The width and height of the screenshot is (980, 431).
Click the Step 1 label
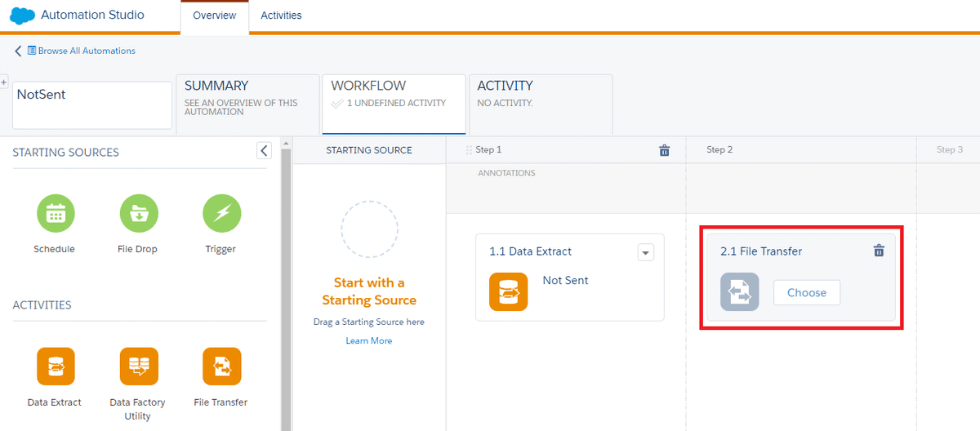(488, 150)
